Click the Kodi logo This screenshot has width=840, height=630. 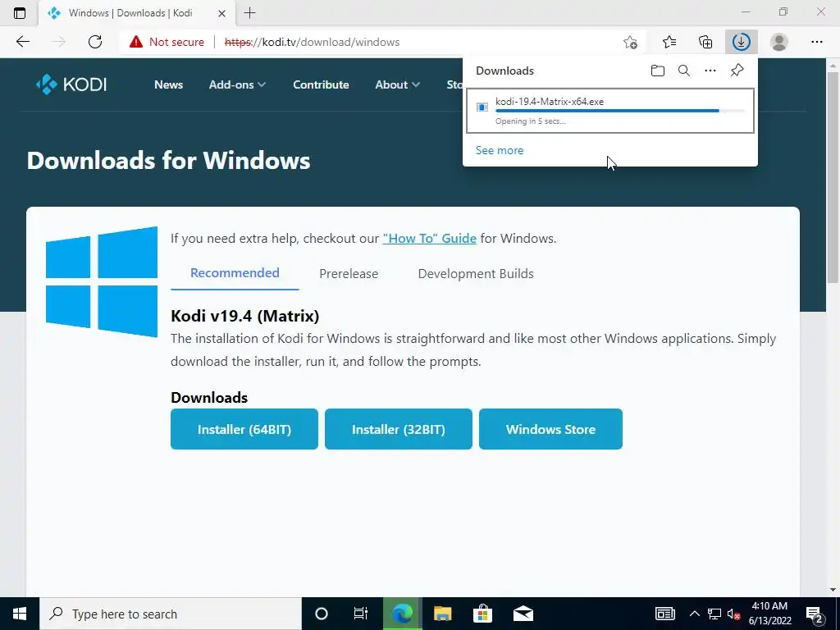click(x=71, y=84)
